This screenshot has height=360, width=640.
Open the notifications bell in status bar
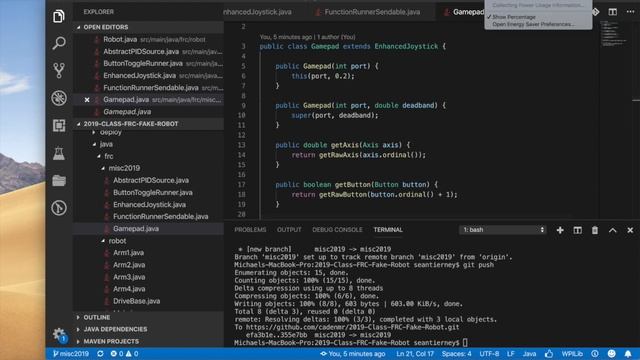pyautogui.click(x=628, y=354)
